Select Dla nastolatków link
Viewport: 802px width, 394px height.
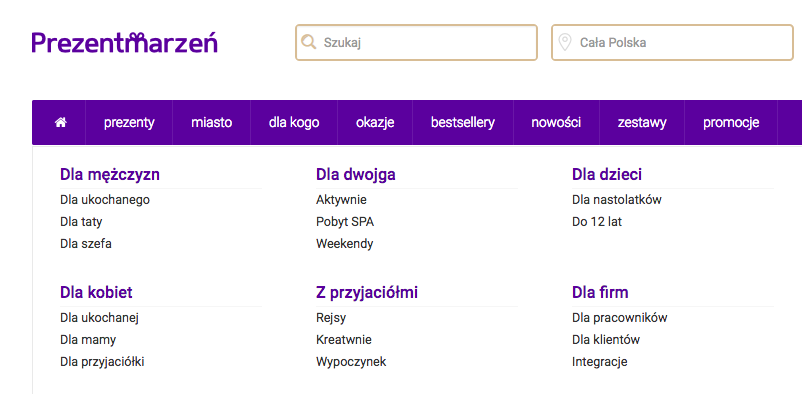point(617,200)
